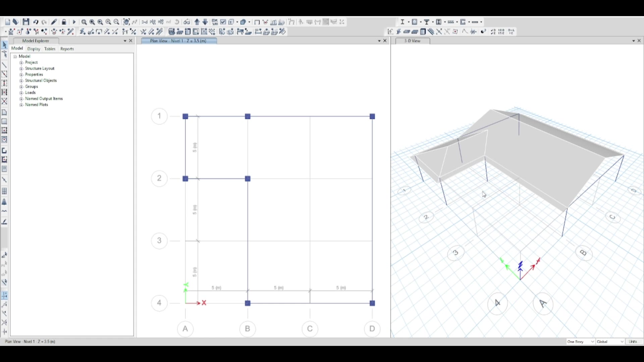Select the column joint at grid A-1
Image resolution: width=644 pixels, height=362 pixels.
tap(185, 117)
